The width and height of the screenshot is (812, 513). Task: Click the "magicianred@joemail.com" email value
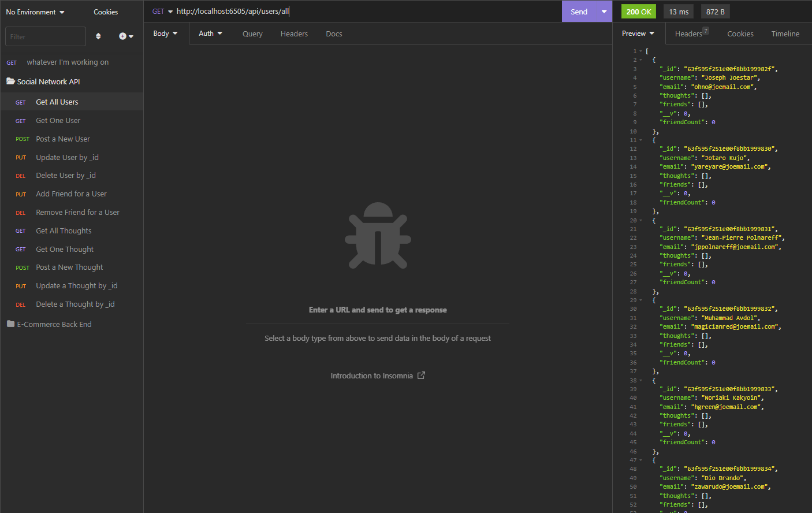(735, 327)
